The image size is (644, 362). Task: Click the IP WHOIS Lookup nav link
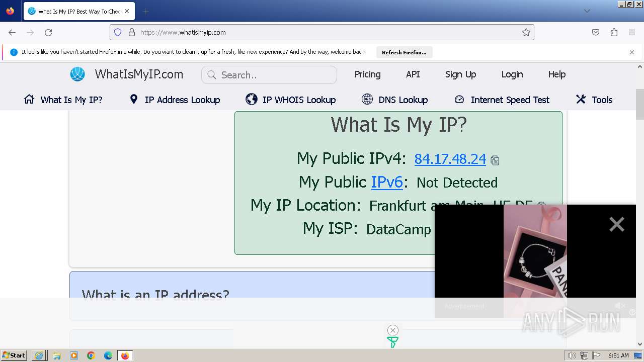click(299, 100)
